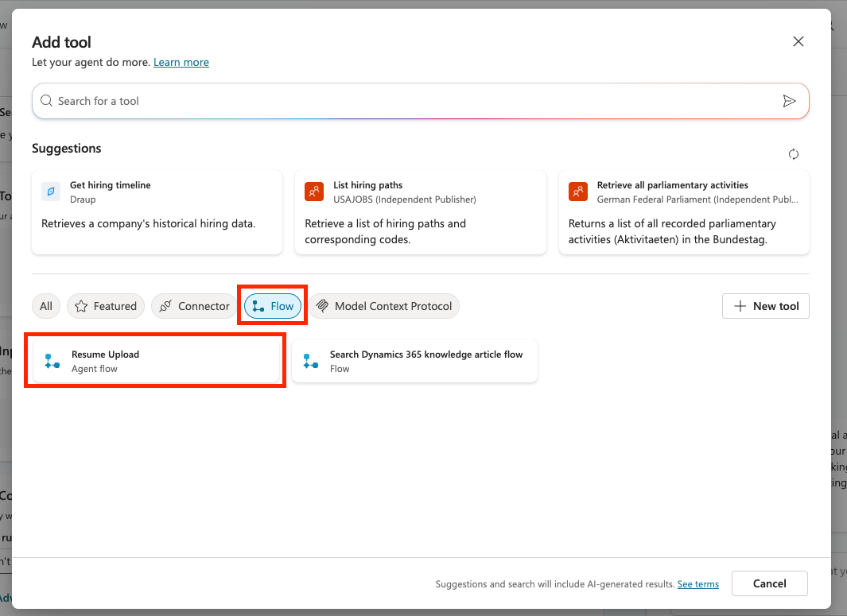Click the USAJOBS List hiring paths icon
847x616 pixels.
(x=314, y=192)
